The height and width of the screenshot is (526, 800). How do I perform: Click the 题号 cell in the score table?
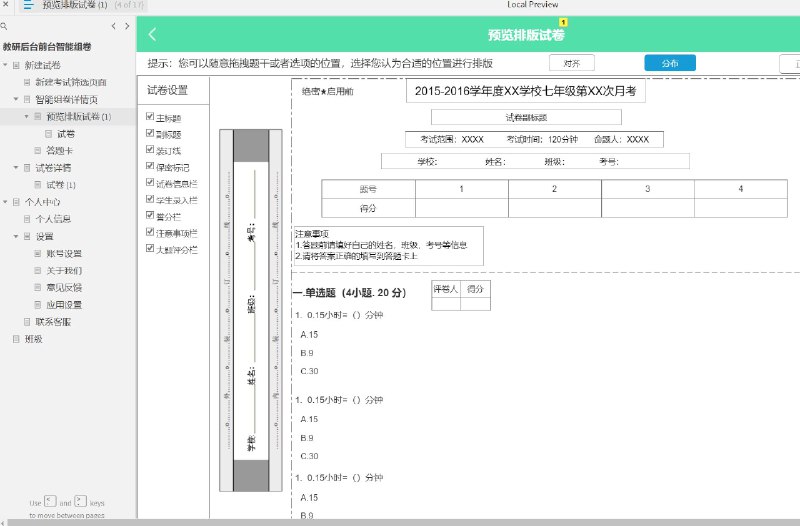click(368, 189)
